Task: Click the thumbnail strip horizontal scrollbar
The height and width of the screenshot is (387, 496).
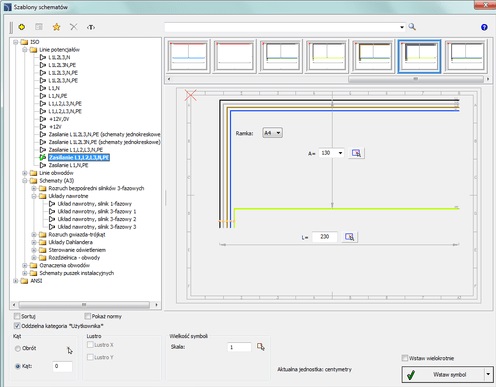Action: click(x=416, y=79)
